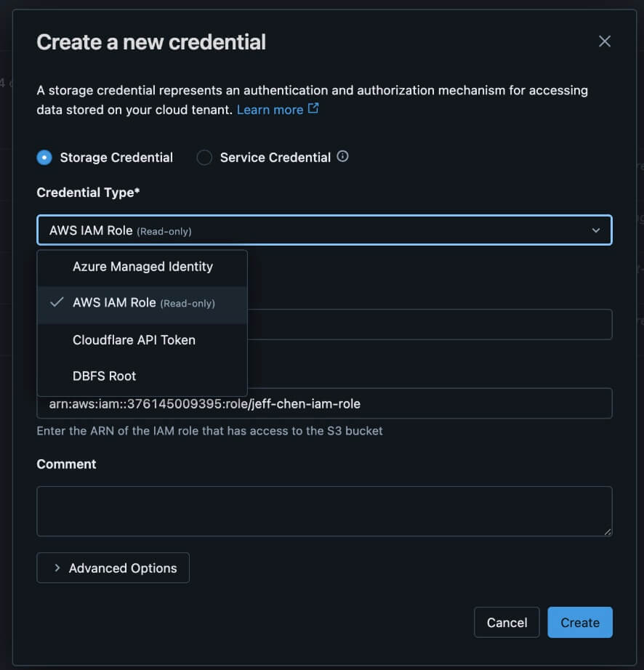The width and height of the screenshot is (644, 670).
Task: Click into the Comment text area
Action: click(323, 511)
